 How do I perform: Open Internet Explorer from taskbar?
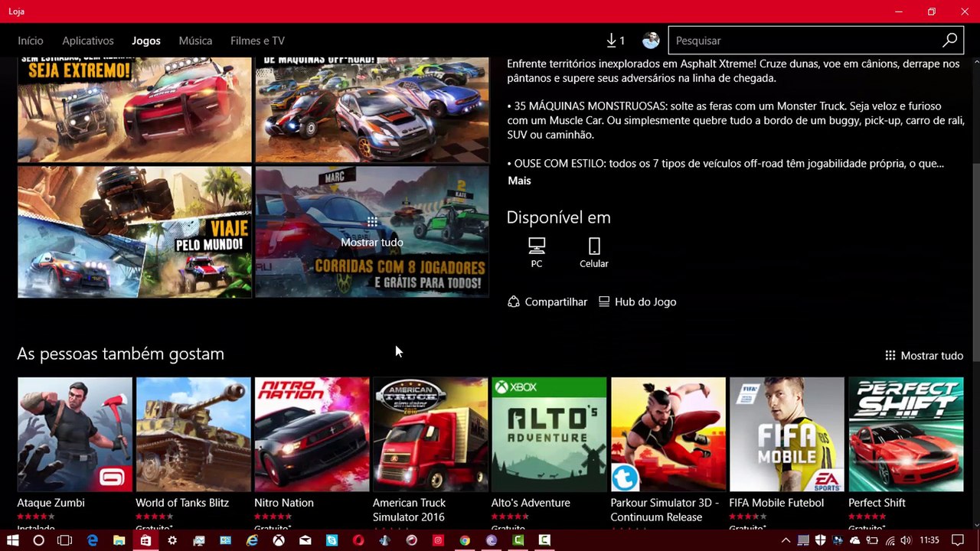[x=252, y=540]
